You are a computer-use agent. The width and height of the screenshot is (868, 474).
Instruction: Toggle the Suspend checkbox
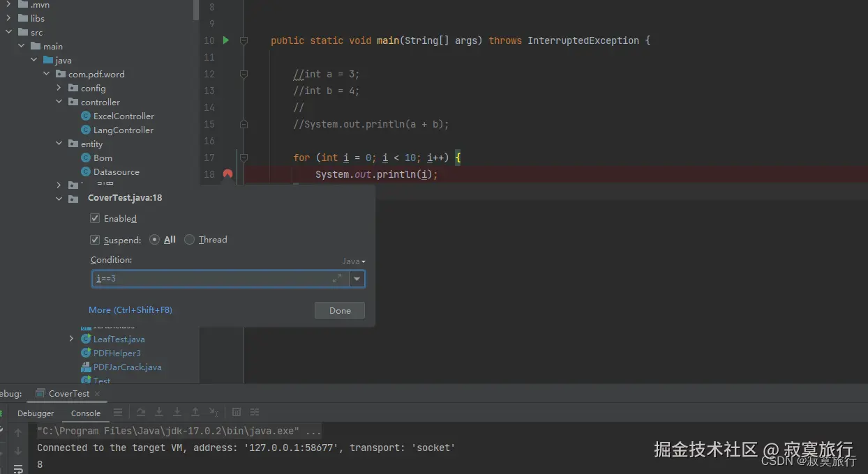pos(95,240)
